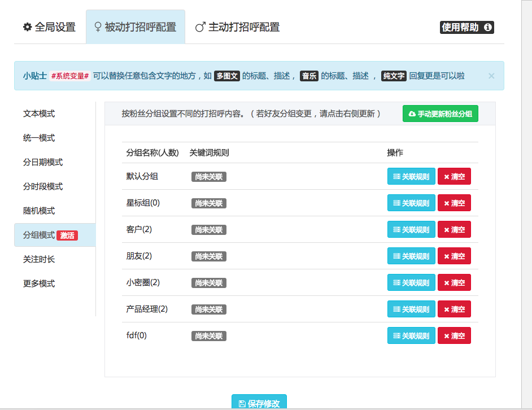The width and height of the screenshot is (532, 410).
Task: Click 关联规则 for 星标组(0)
Action: coord(411,203)
